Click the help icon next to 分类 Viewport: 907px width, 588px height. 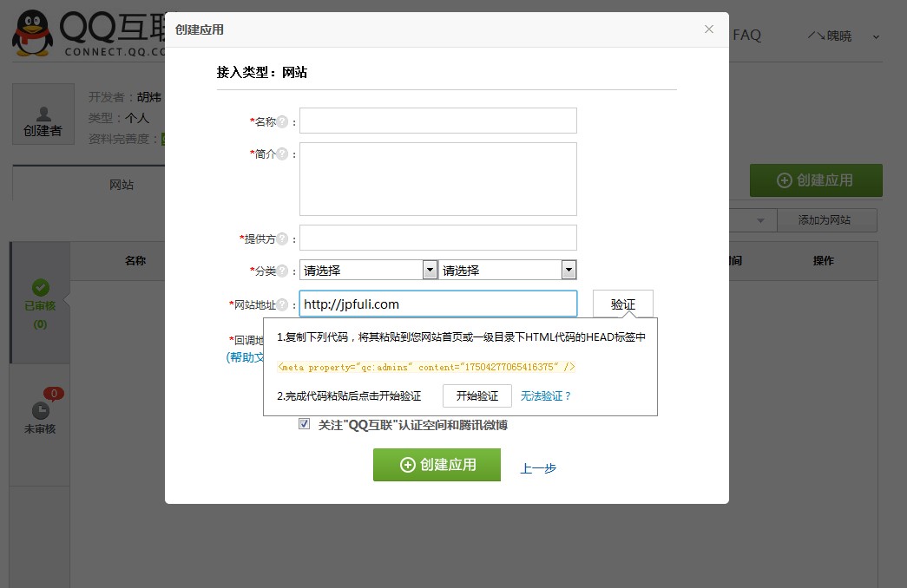pyautogui.click(x=282, y=270)
